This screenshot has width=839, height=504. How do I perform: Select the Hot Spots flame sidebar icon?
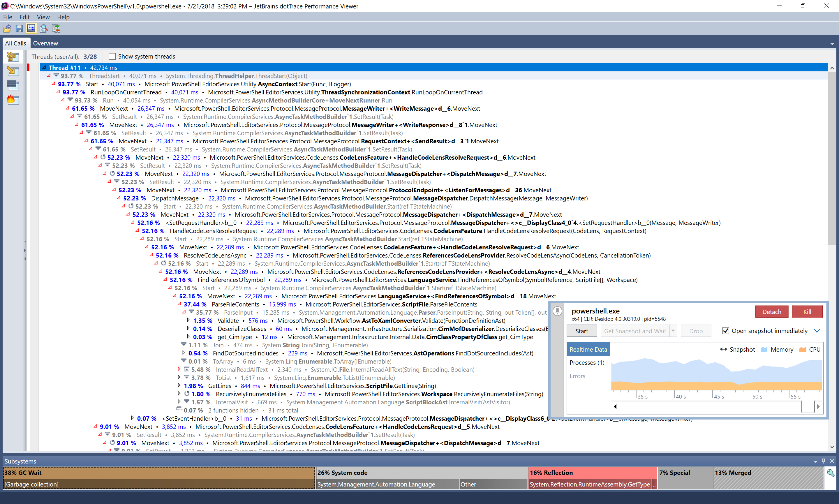click(x=13, y=100)
